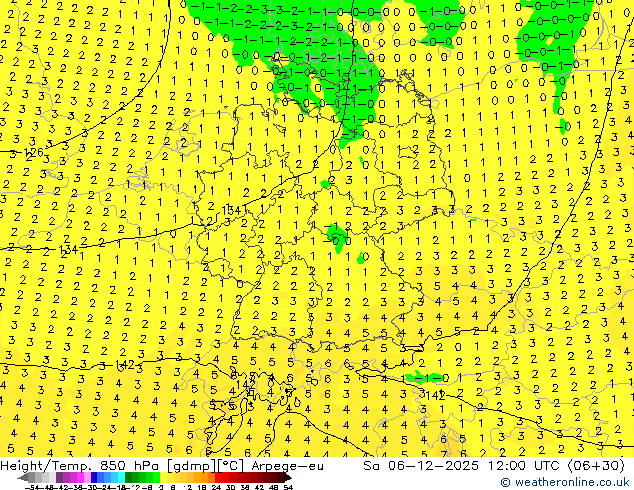Viewport: 634px width, 490px height.
Task: Open the weatheronline.co.uk copyright link
Action: [564, 482]
